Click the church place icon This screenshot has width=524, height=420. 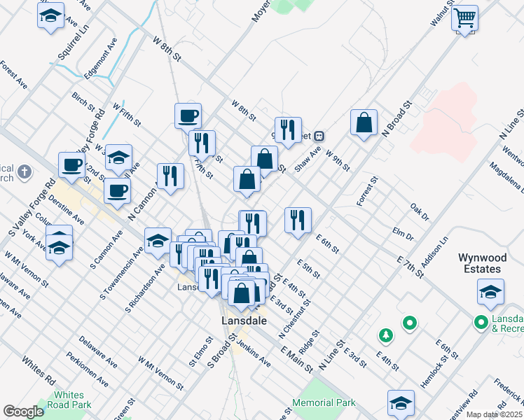pos(25,172)
